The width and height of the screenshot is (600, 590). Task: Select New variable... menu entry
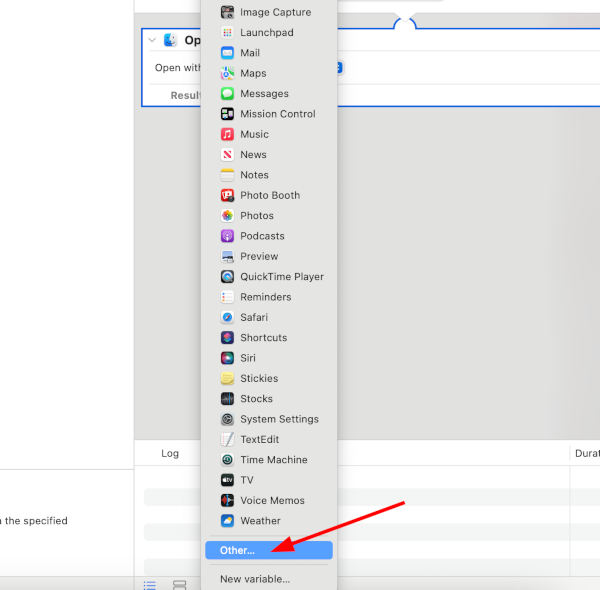[x=255, y=579]
